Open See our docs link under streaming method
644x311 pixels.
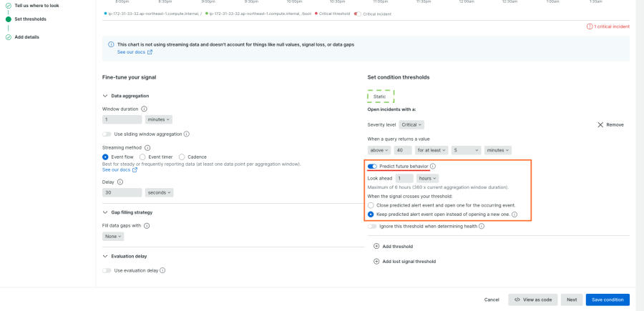[116, 170]
